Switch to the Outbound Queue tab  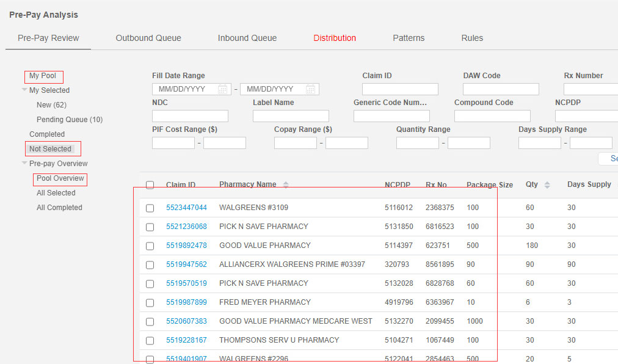[x=148, y=38]
